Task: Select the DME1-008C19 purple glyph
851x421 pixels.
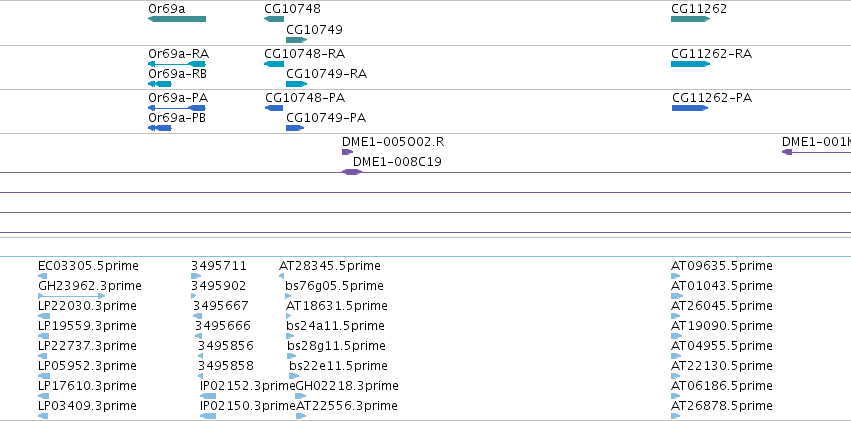Action: coord(352,172)
